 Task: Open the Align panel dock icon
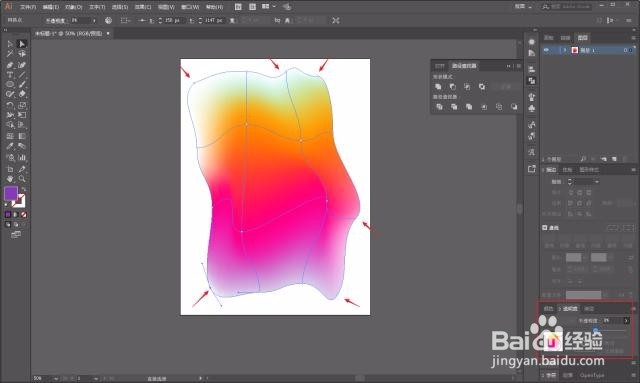(531, 69)
